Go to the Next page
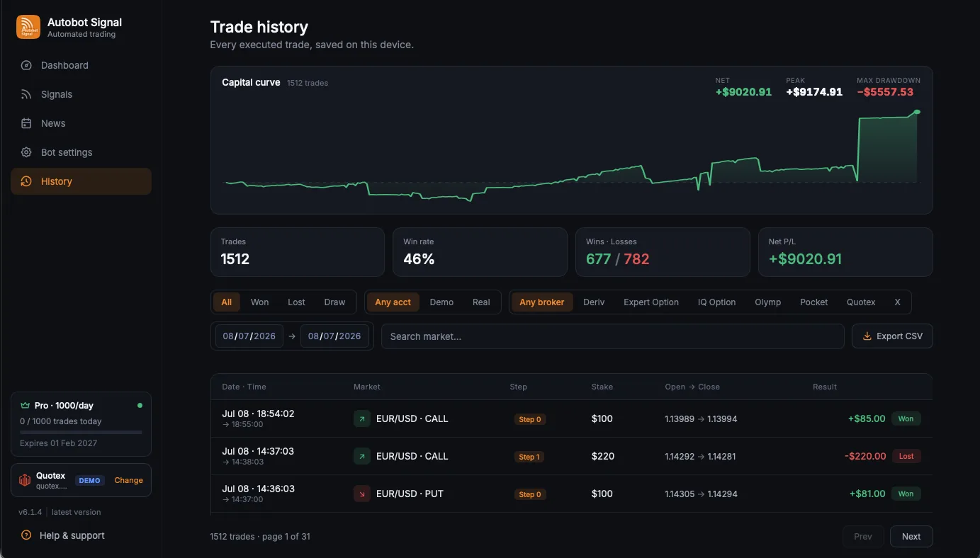Image resolution: width=980 pixels, height=558 pixels. click(x=911, y=536)
